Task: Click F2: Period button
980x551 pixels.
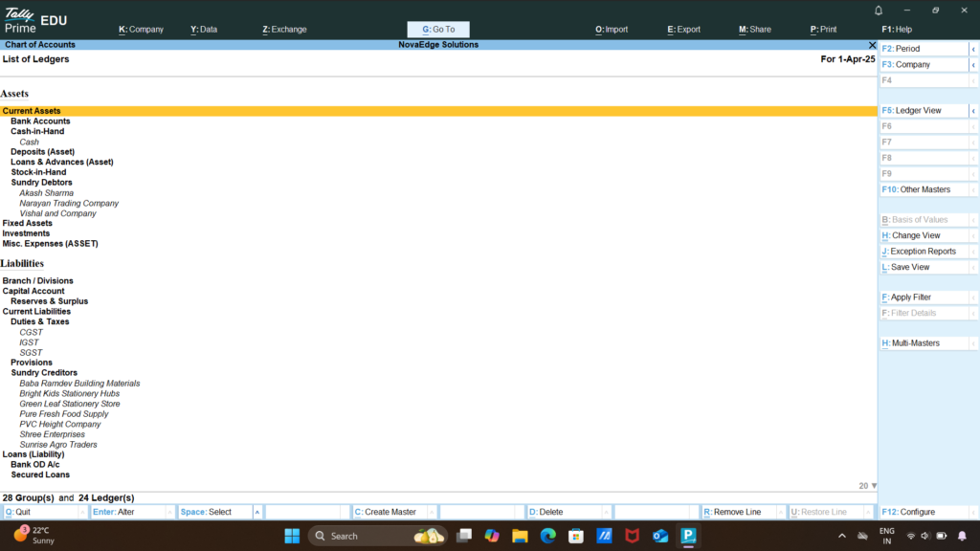Action: tap(924, 49)
